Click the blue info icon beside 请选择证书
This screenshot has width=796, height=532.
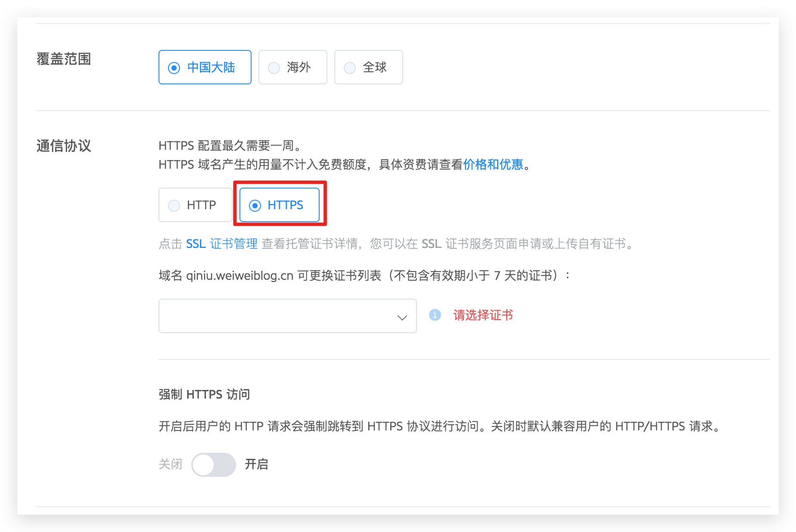pos(435,315)
